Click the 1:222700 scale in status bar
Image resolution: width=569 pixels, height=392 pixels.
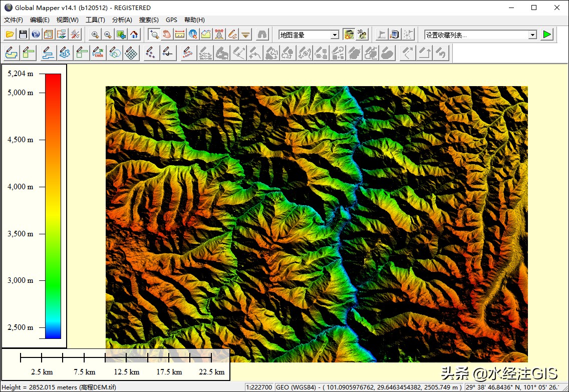click(259, 387)
